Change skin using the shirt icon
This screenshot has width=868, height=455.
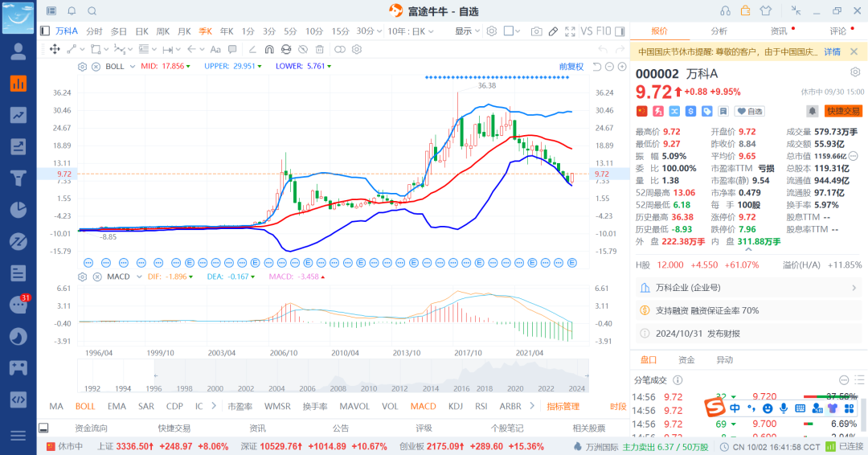(x=766, y=10)
